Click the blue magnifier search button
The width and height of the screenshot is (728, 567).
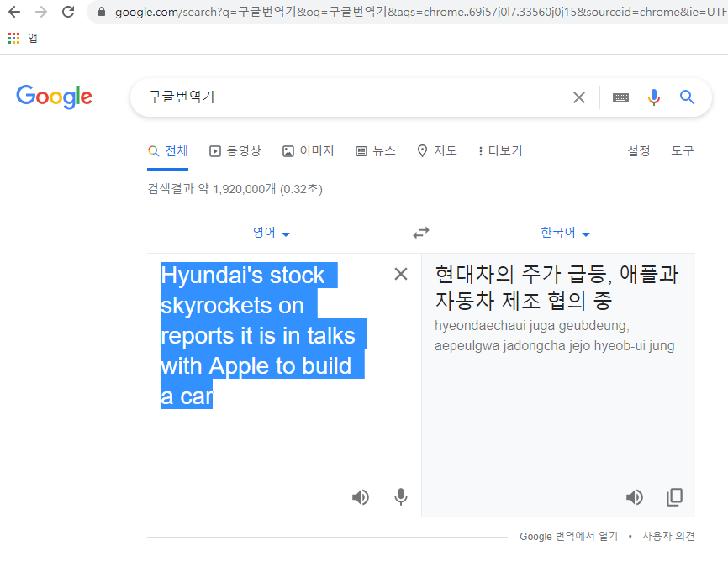point(687,97)
